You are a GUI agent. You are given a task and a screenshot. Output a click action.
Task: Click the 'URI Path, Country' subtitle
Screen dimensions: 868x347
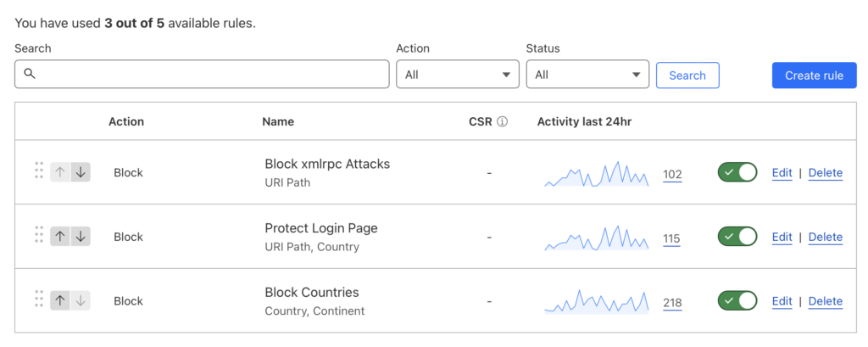coord(312,247)
